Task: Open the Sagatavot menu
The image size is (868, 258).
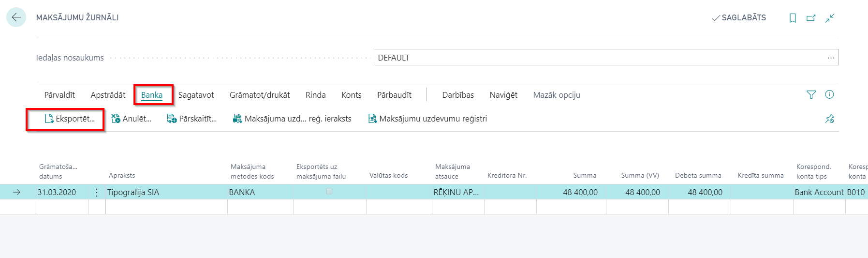Action: coord(196,95)
